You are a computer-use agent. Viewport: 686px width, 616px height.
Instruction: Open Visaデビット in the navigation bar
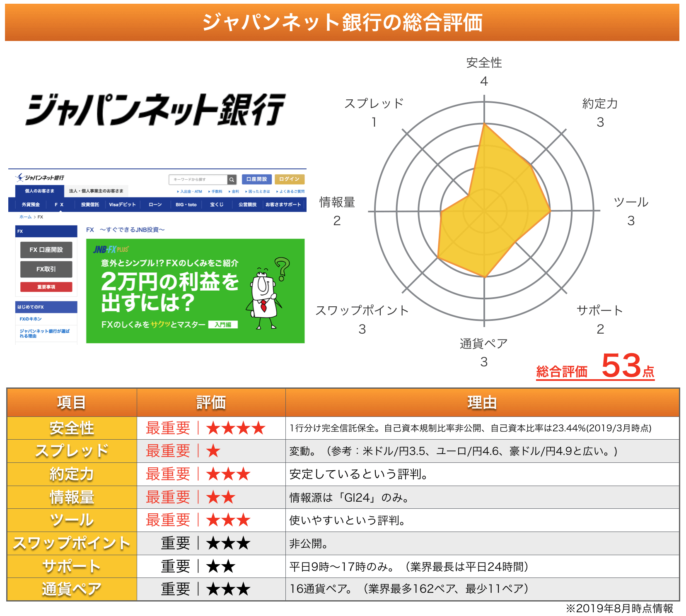(x=122, y=205)
